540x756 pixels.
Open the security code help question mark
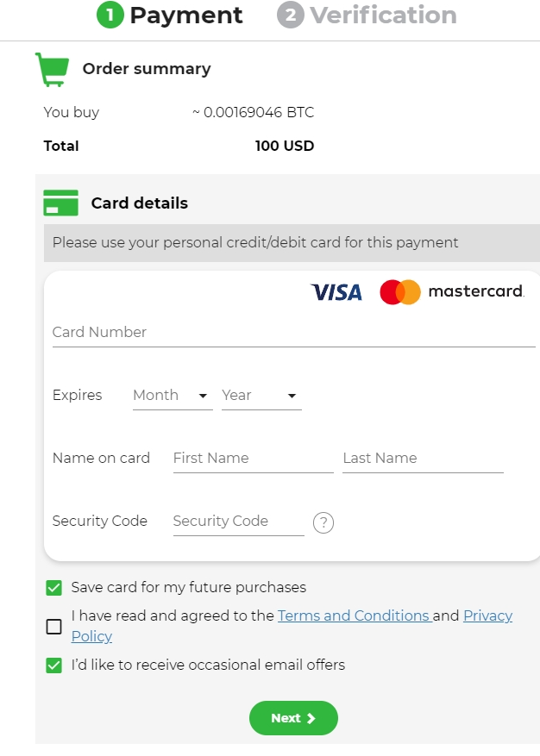click(x=323, y=522)
